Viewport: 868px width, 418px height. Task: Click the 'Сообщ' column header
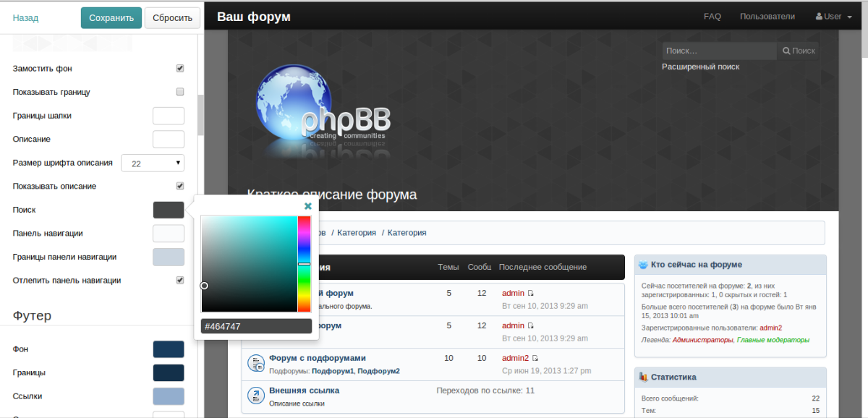tap(480, 267)
